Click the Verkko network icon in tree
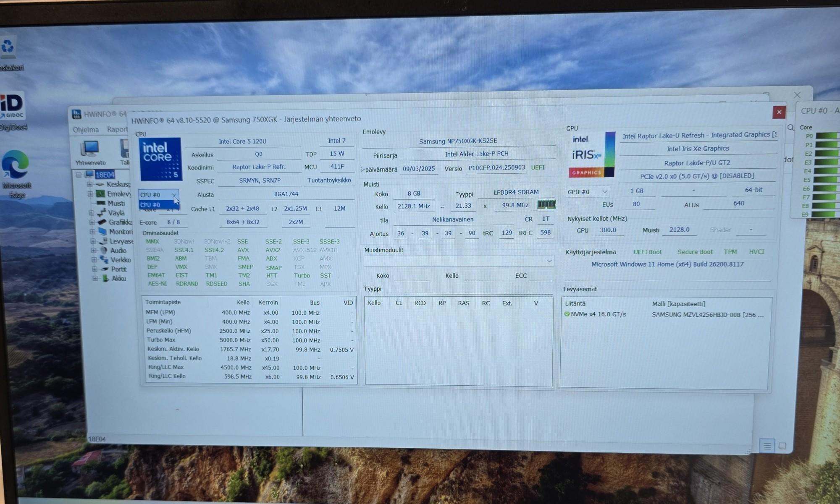Image resolution: width=840 pixels, height=504 pixels. point(104,260)
